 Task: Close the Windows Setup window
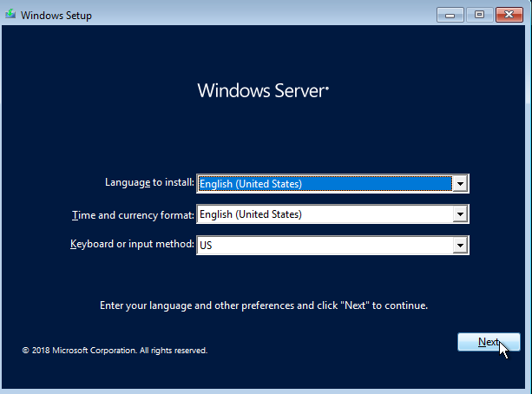pos(509,15)
